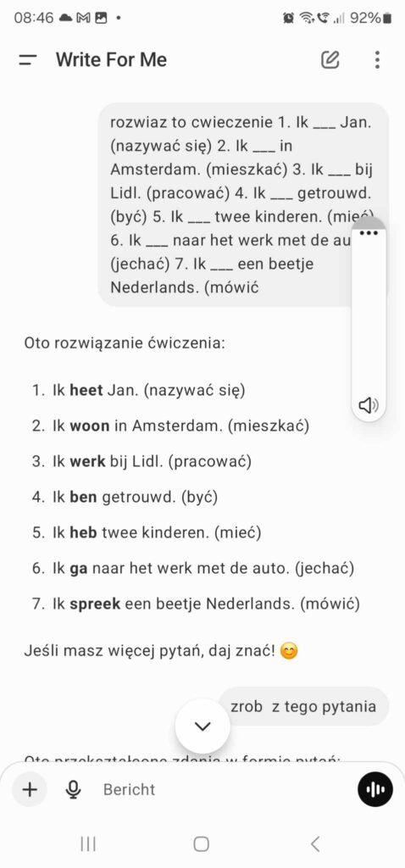This screenshot has height=868, width=405.
Task: Open the hamburger sidebar menu
Action: 27,60
